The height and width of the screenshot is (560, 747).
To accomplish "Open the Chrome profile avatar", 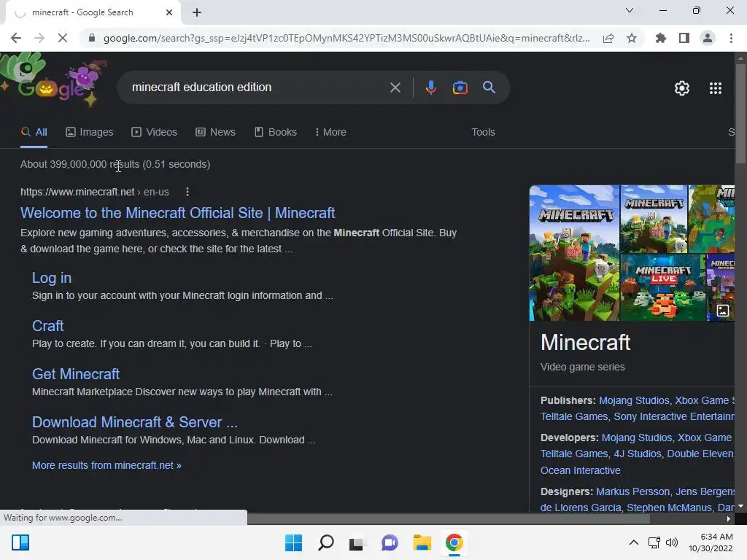I will point(708,38).
